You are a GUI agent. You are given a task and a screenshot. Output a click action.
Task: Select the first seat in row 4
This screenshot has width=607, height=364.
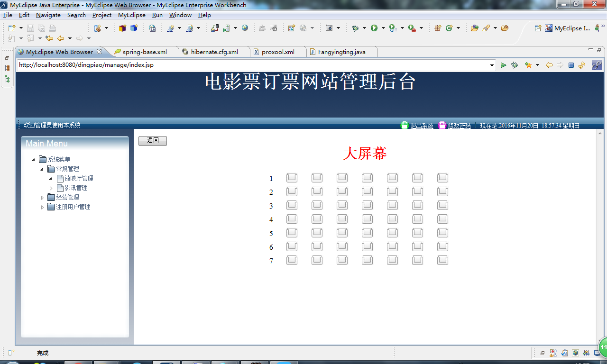tap(292, 219)
